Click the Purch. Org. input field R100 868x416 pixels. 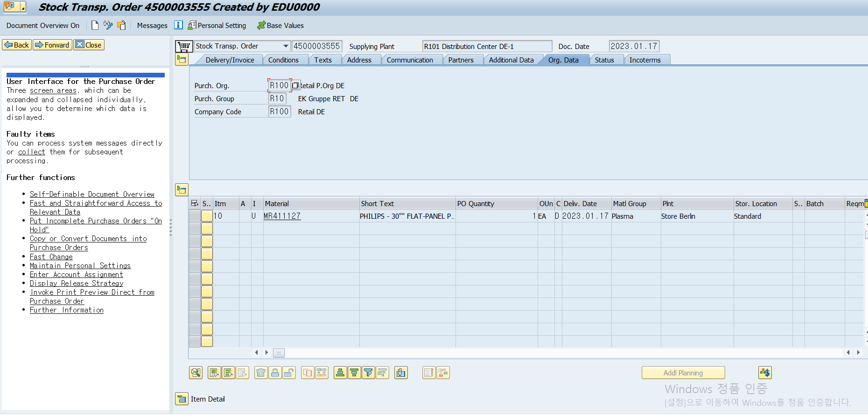[x=279, y=85]
